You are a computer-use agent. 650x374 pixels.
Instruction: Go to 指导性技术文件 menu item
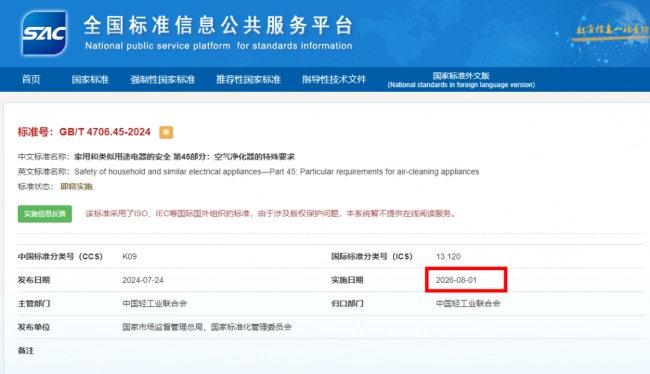(334, 79)
